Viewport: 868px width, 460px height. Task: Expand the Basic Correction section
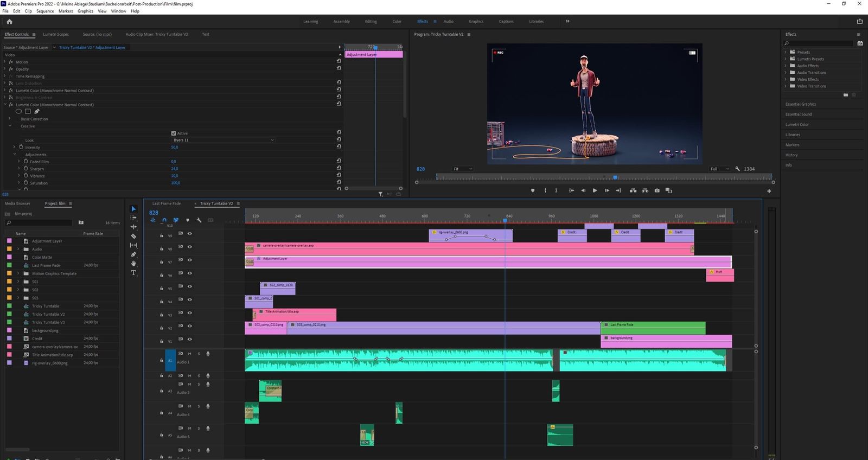click(9, 119)
